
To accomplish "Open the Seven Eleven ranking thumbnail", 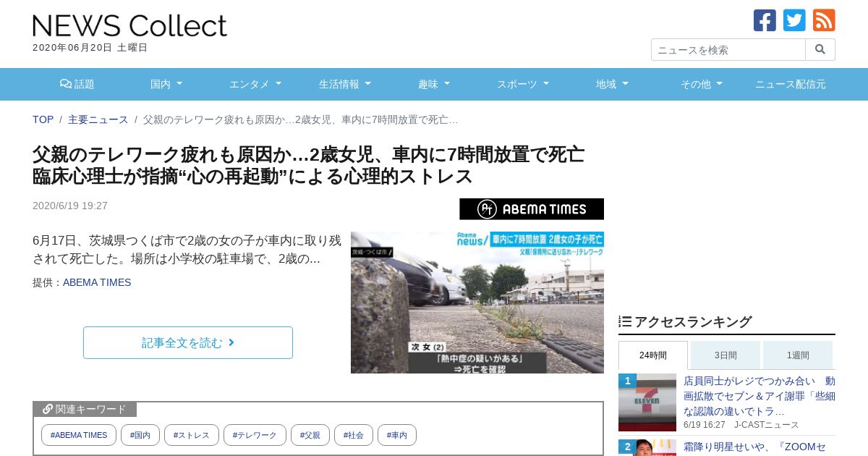I will (x=647, y=402).
